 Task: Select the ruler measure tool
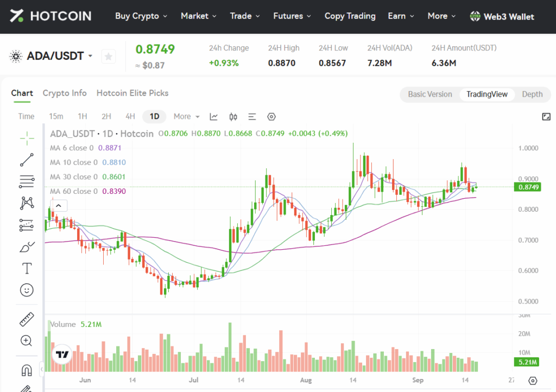click(x=27, y=319)
